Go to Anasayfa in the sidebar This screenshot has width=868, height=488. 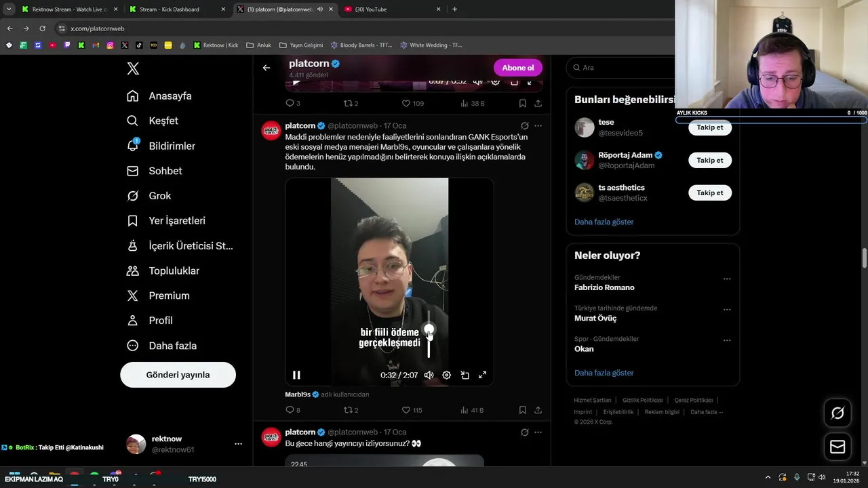(x=159, y=96)
